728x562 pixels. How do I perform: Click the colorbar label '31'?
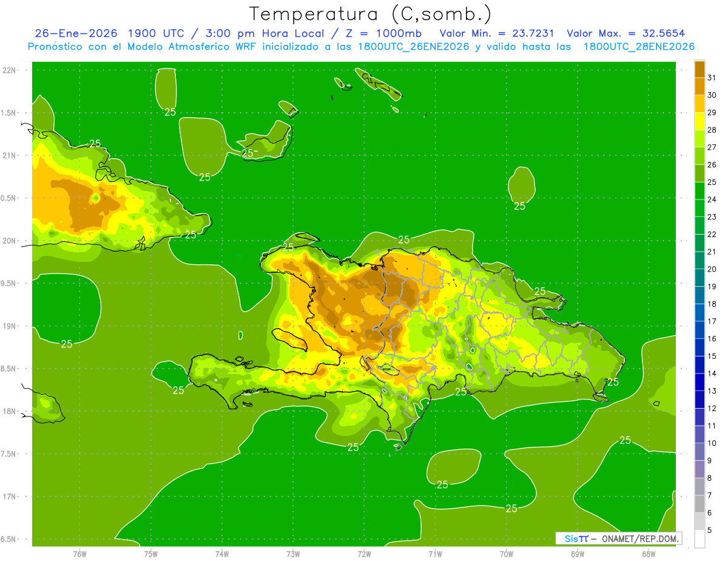coord(712,78)
